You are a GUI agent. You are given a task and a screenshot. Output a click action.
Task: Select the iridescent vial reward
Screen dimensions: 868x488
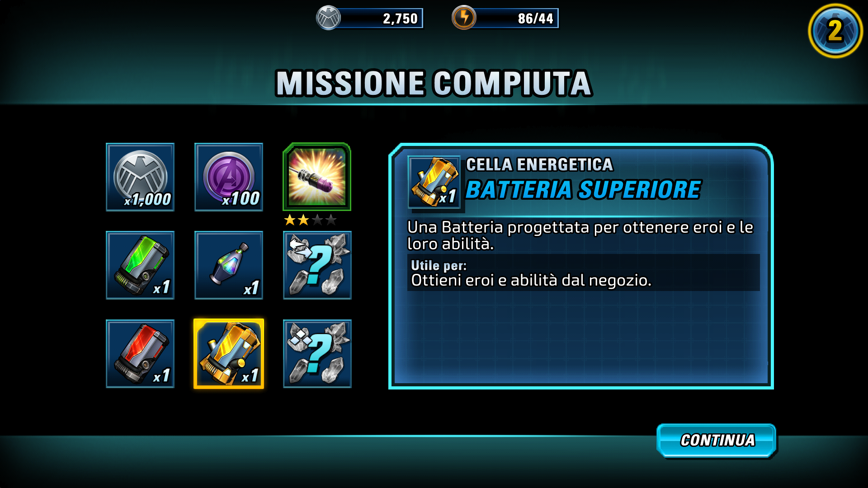[x=229, y=265]
